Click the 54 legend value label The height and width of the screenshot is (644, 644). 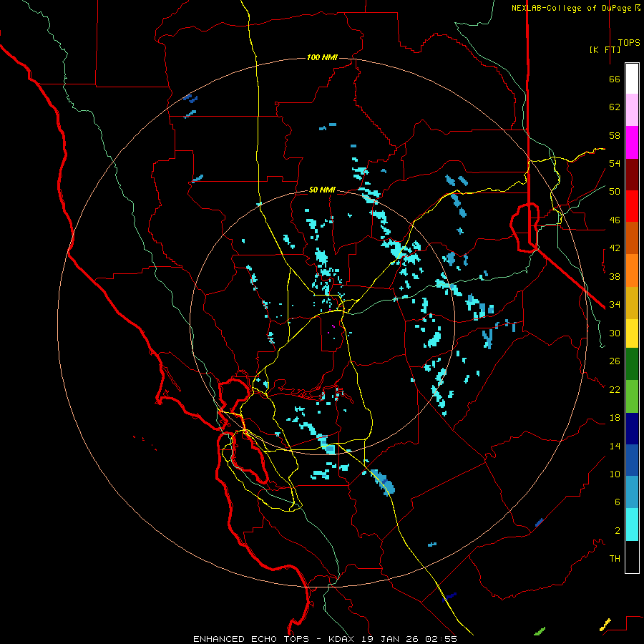tap(615, 163)
